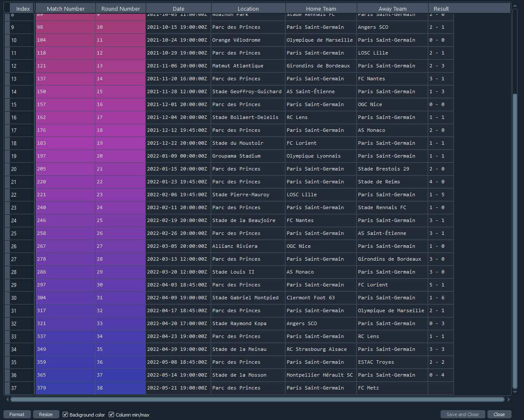Click the Away Team column header
The image size is (524, 420).
(x=392, y=9)
